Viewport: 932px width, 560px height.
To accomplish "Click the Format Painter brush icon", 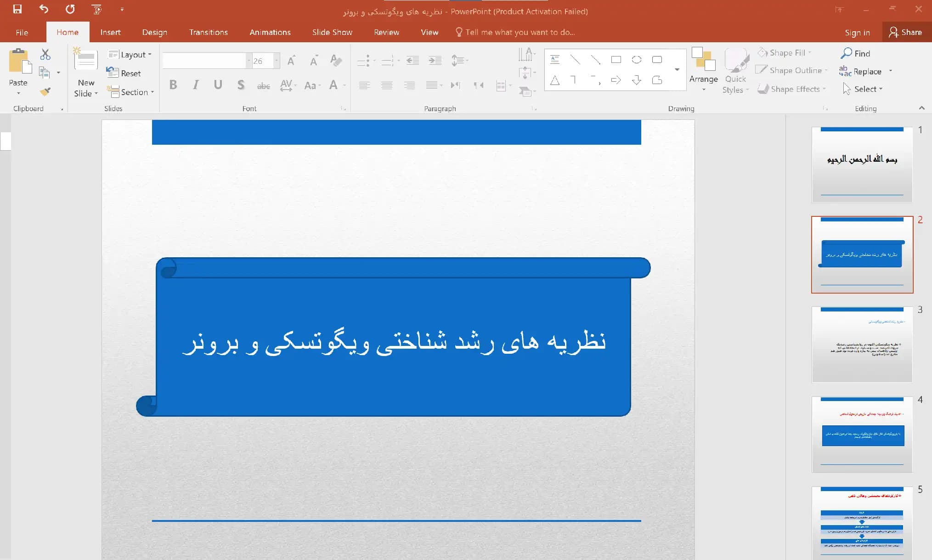I will (x=45, y=91).
